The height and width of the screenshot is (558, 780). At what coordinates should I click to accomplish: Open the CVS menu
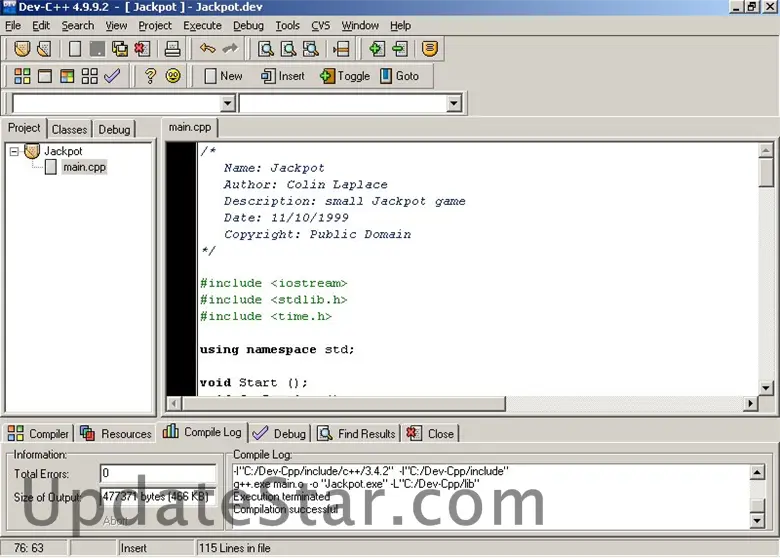320,25
